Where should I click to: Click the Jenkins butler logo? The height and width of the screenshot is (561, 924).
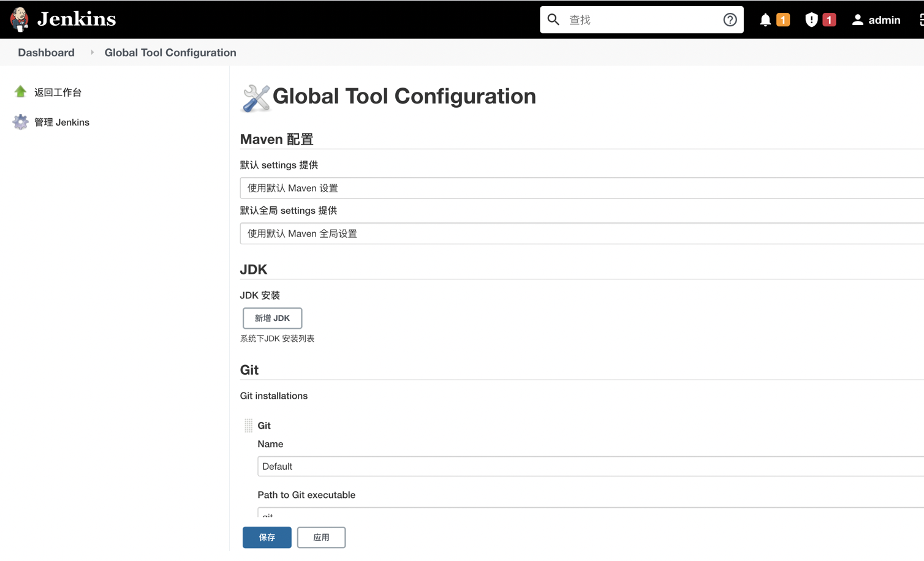(20, 20)
